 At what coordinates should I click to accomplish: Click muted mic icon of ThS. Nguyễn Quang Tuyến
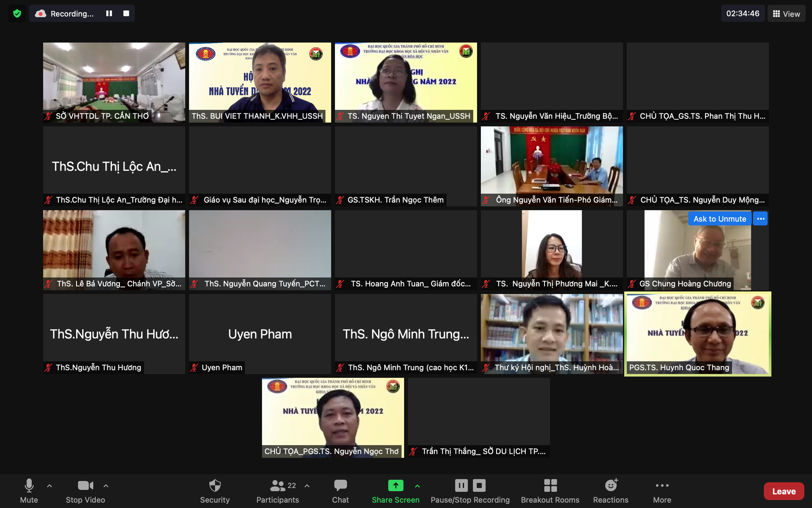[x=194, y=284]
